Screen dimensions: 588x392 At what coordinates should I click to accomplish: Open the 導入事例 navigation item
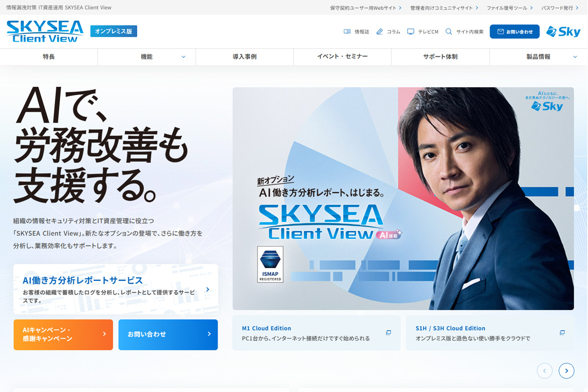click(245, 57)
